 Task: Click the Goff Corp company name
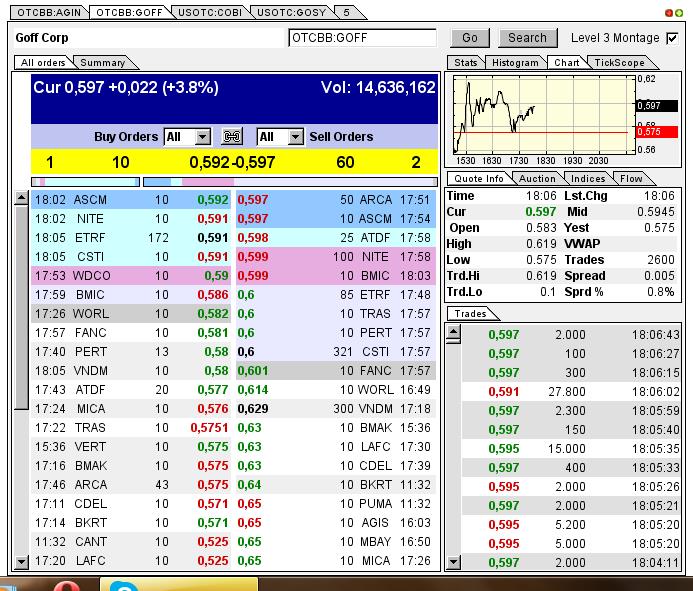[x=42, y=38]
